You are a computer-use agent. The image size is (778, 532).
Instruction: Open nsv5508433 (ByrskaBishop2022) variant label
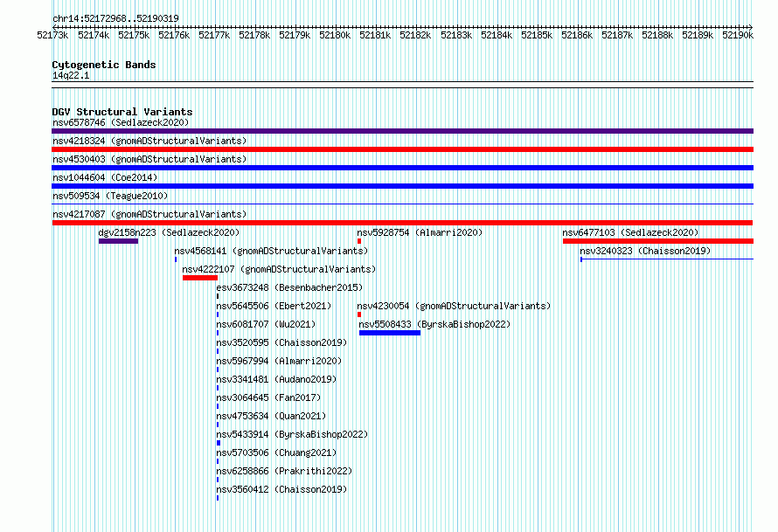[x=434, y=324]
